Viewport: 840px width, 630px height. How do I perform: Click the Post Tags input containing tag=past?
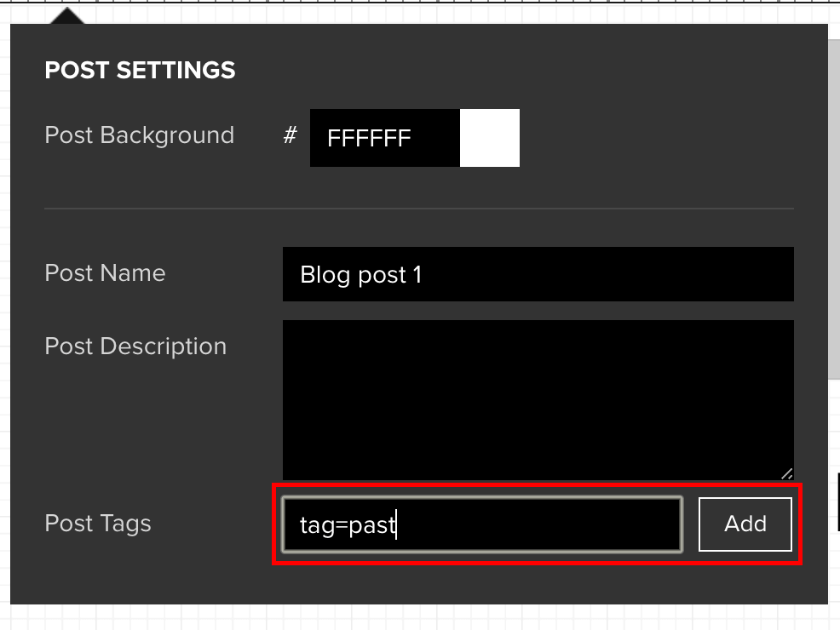(482, 524)
